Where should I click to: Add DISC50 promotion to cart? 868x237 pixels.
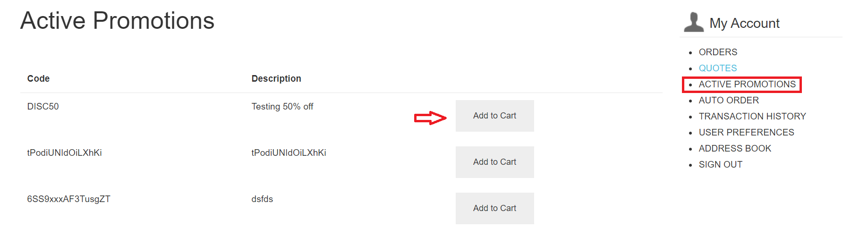[494, 116]
